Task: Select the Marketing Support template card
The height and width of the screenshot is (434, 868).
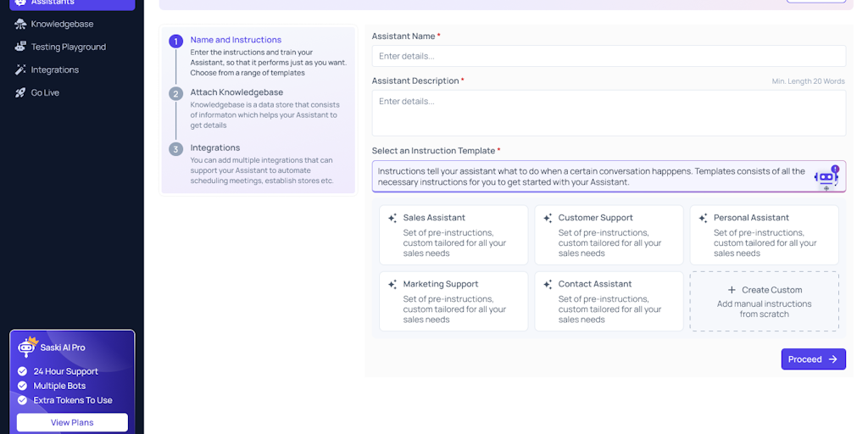Action: click(453, 301)
